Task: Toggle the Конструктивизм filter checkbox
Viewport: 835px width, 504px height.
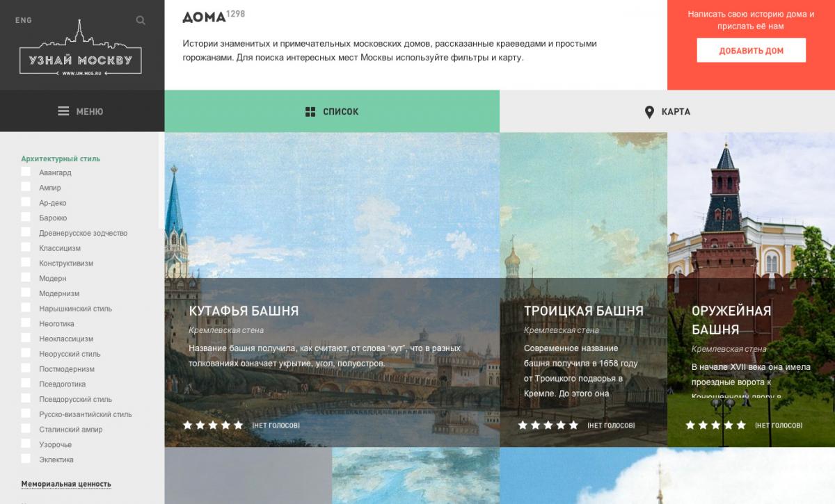Action: (26, 263)
